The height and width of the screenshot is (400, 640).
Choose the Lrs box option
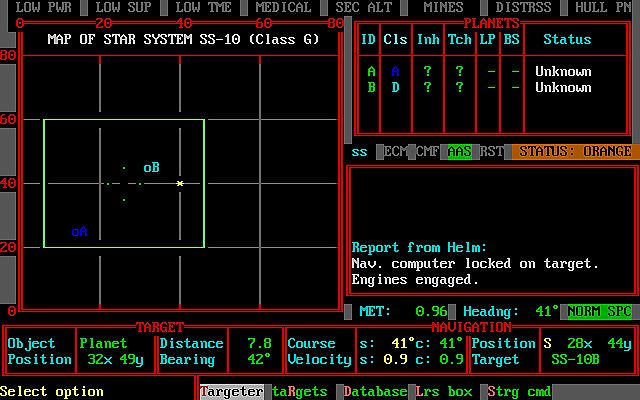click(x=443, y=391)
